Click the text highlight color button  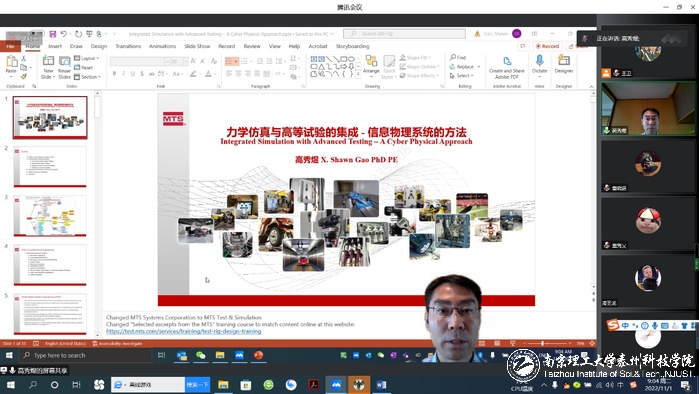coord(193,74)
